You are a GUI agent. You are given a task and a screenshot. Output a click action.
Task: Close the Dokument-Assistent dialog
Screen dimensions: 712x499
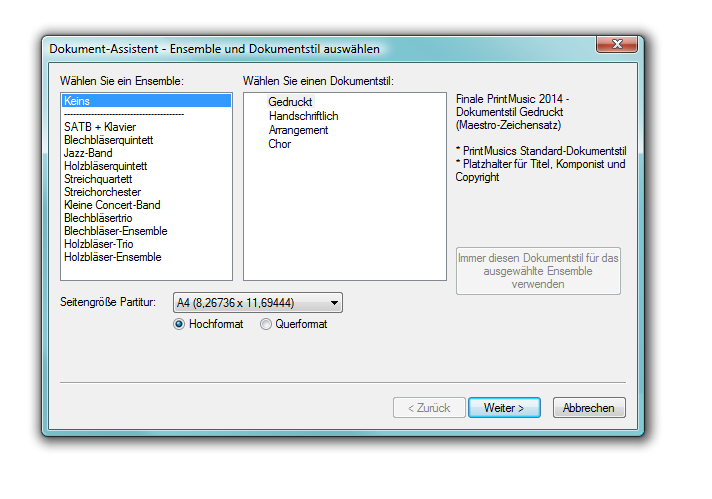pyautogui.click(x=617, y=46)
